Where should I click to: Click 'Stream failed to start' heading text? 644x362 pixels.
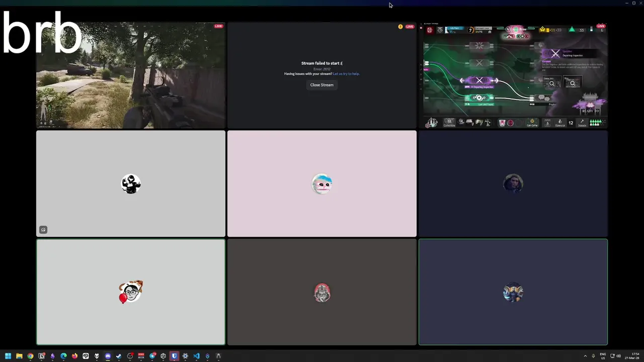321,63
